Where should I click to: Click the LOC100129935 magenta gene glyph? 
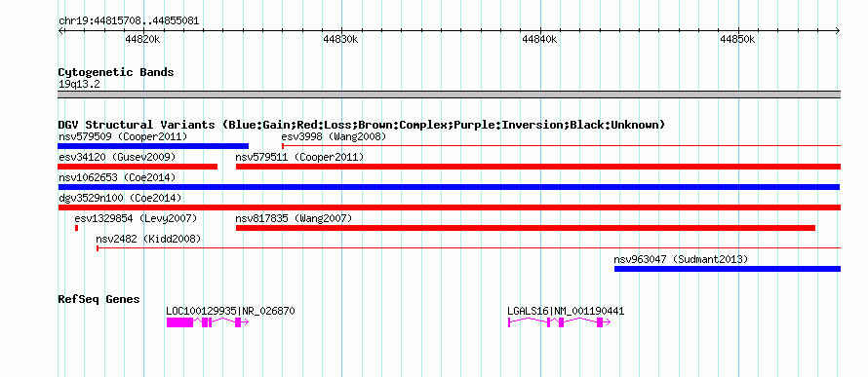pos(208,322)
